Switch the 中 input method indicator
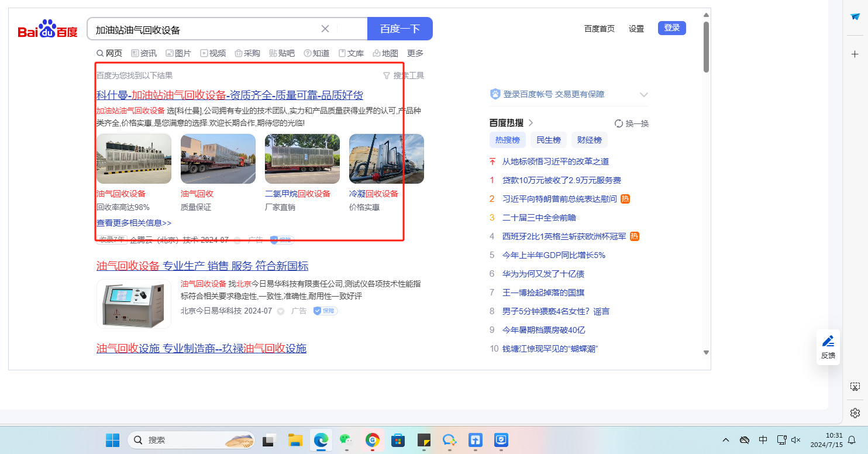This screenshot has height=454, width=868. (x=763, y=440)
